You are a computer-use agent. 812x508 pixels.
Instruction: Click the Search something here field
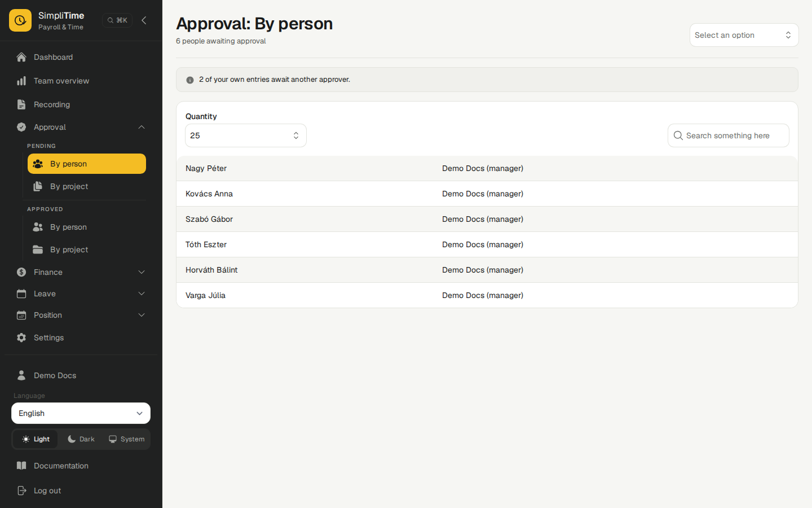point(729,135)
